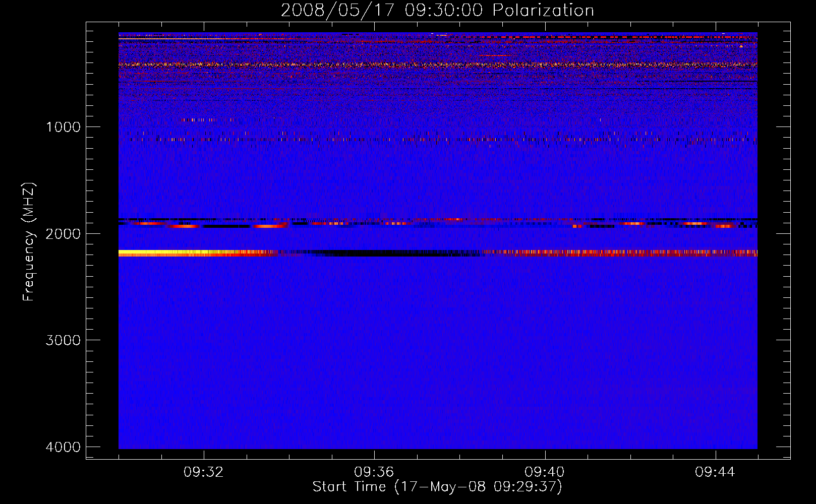Click the 3000 frequency tick label

(x=63, y=340)
